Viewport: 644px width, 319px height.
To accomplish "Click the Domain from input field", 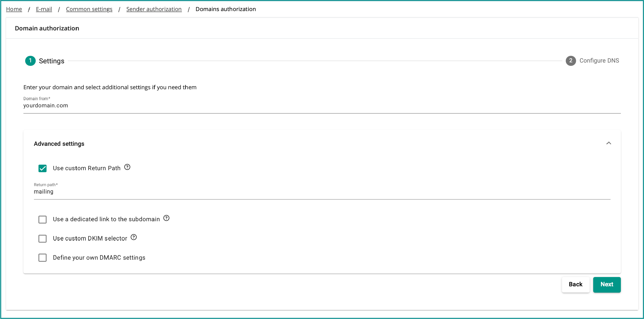I will (322, 106).
